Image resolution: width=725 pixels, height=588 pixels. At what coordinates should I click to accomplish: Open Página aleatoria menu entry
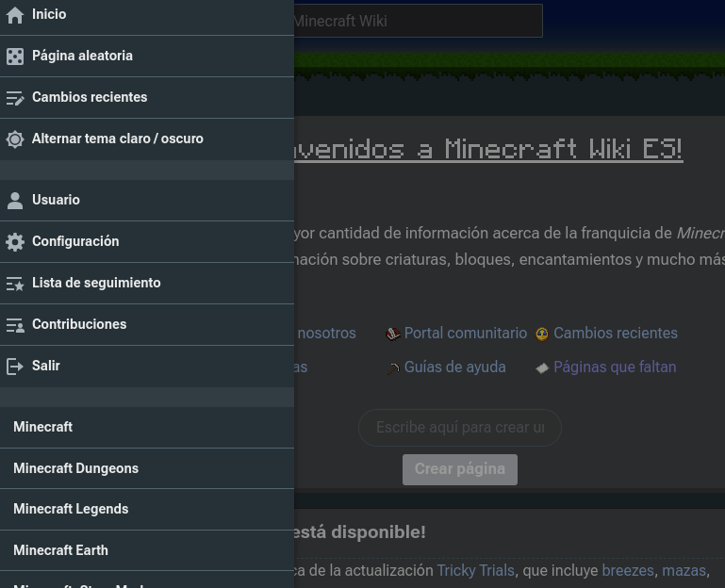point(147,57)
